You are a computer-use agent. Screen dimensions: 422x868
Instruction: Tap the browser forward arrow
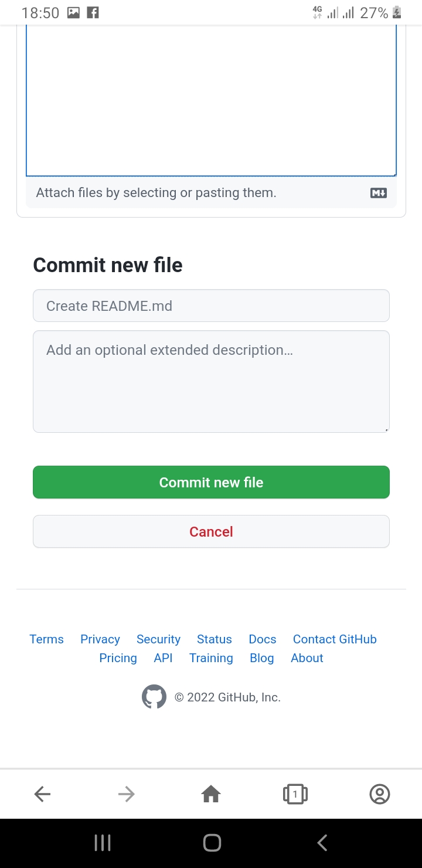point(127,794)
